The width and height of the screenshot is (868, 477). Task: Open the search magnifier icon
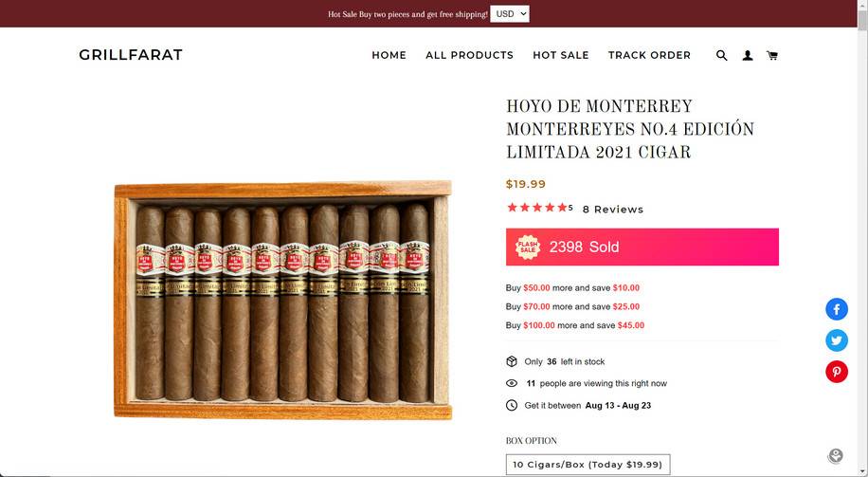click(721, 55)
